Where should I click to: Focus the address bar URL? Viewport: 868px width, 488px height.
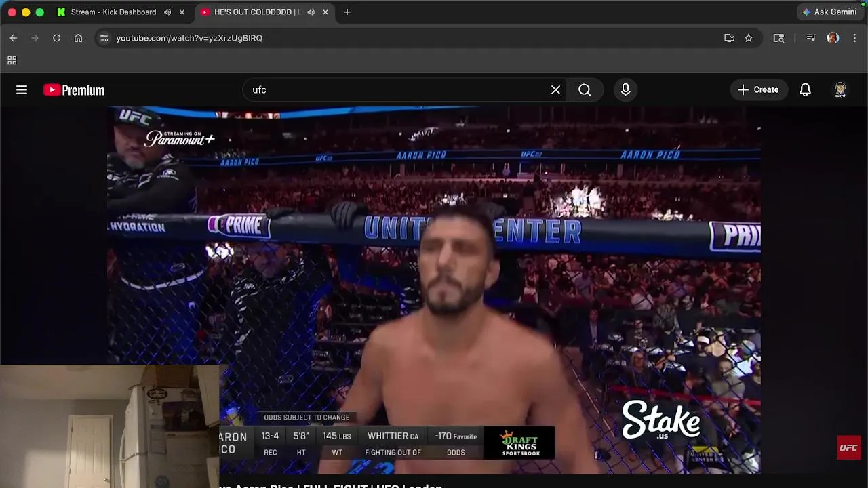click(189, 38)
